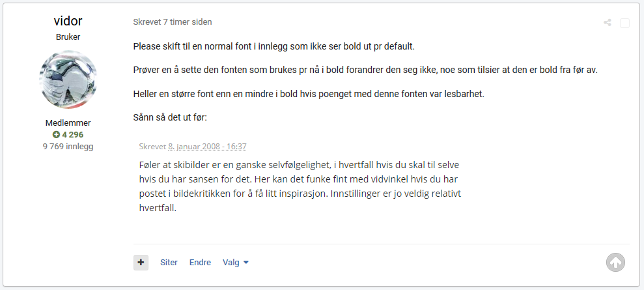Click the 8. januar 2008 - 16:37 date
644x290 pixels.
click(x=207, y=146)
